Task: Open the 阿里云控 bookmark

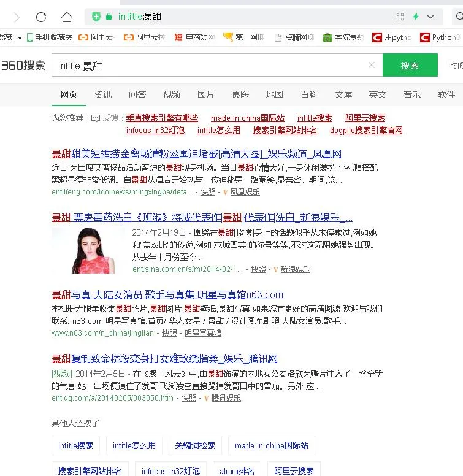Action: [145, 37]
